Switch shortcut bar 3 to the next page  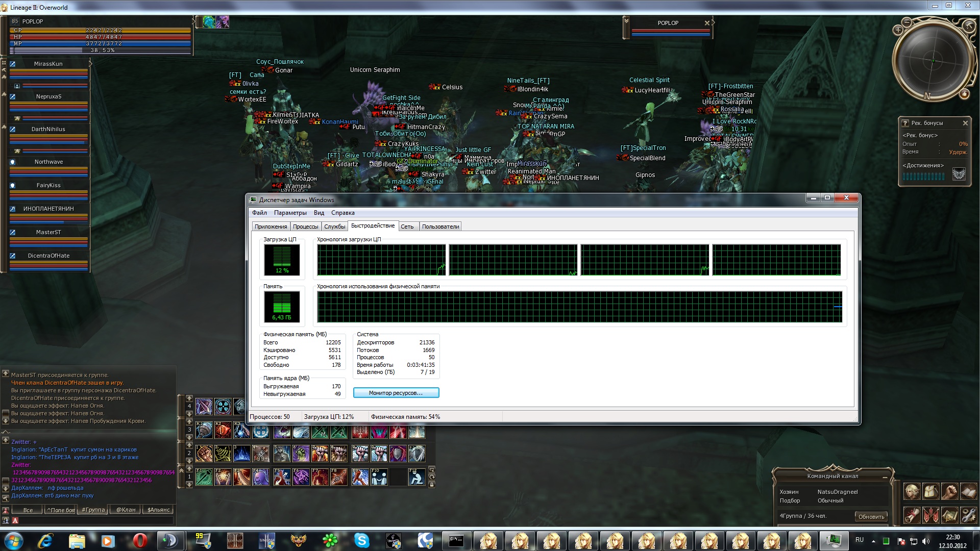(189, 438)
